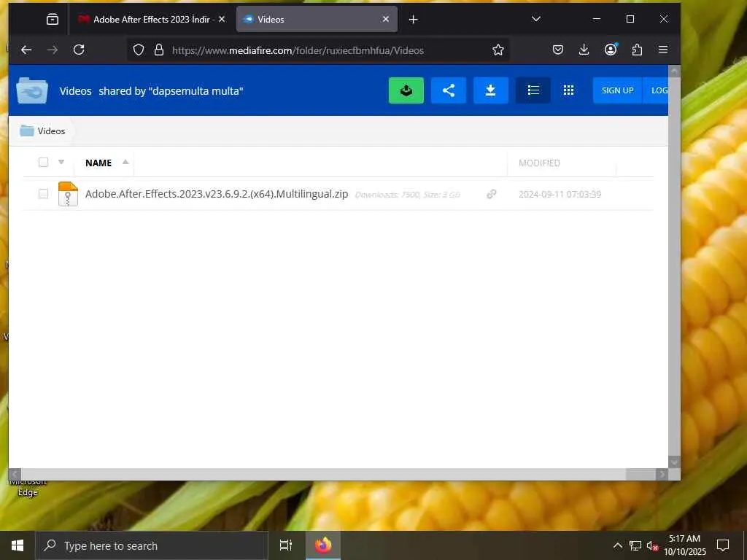Viewport: 747px width, 560px height.
Task: Open tracking protection shield icon
Action: 138,50
